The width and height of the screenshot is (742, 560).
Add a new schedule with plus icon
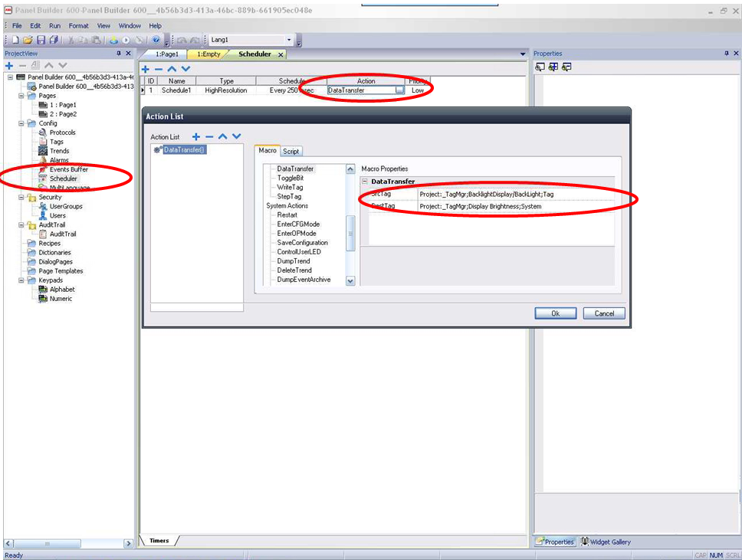click(x=146, y=69)
